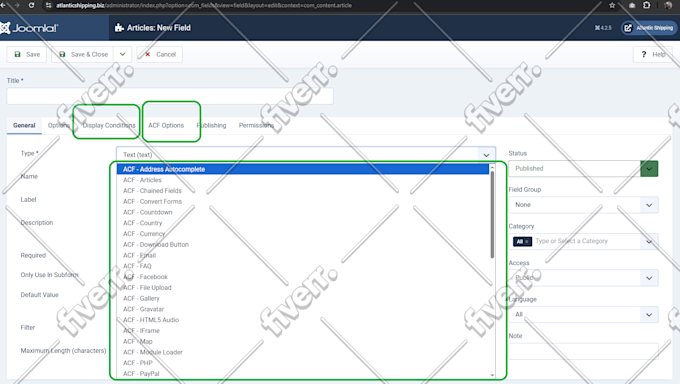Image resolution: width=680 pixels, height=384 pixels.
Task: Select ACF - Download Button option
Action: click(303, 244)
